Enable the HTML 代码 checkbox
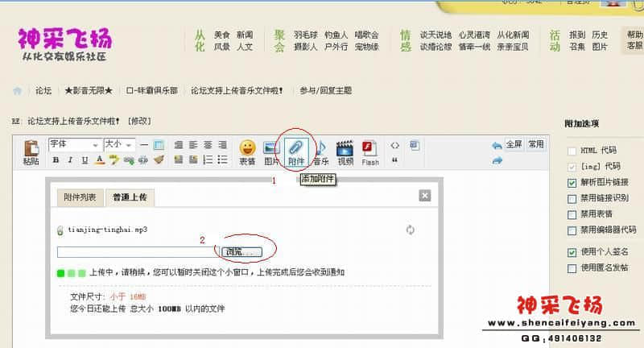The height and width of the screenshot is (348, 644). click(x=572, y=151)
